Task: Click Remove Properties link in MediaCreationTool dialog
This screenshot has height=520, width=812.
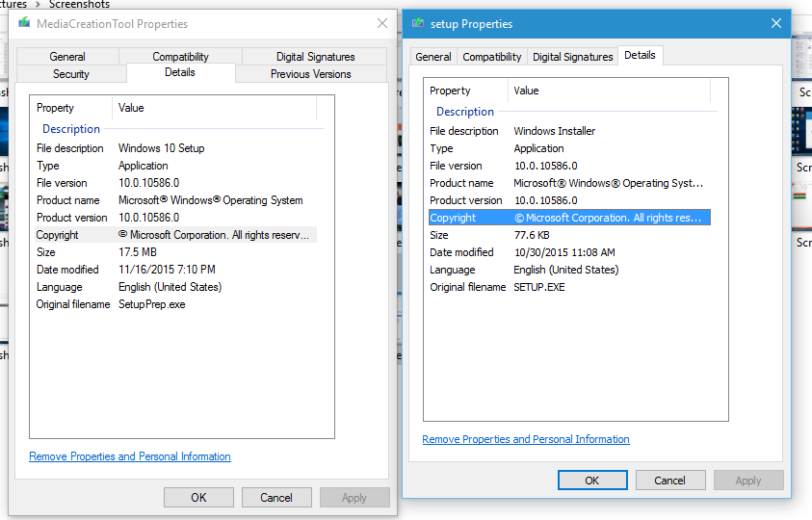Action: (x=130, y=456)
